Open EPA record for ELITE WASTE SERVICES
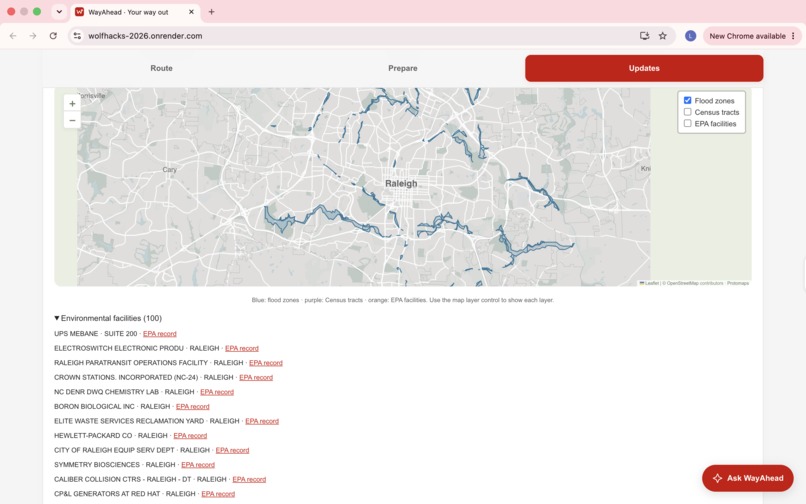Viewport: 806px width, 504px height. point(262,421)
